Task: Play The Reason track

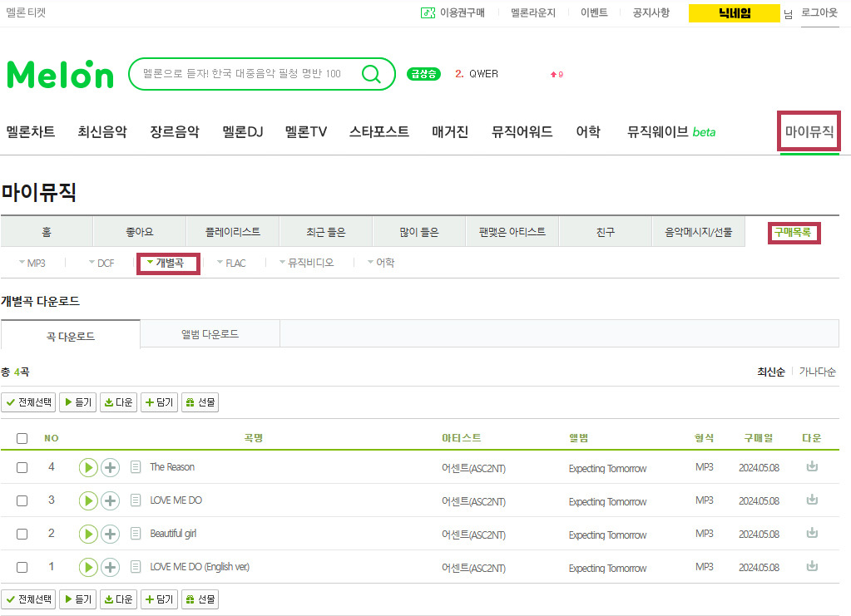Action: click(88, 467)
